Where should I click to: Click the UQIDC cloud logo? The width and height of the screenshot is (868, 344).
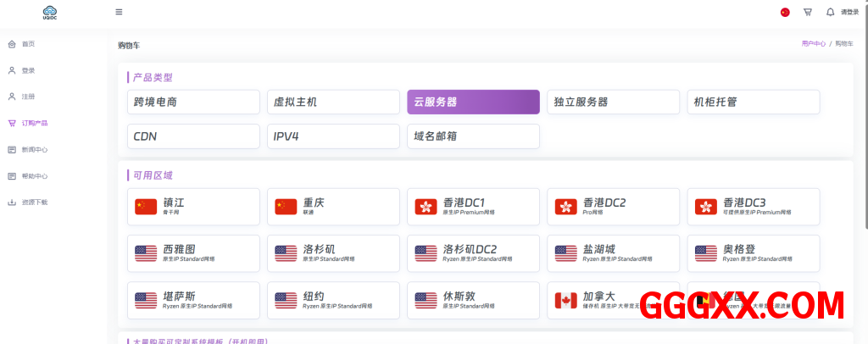click(49, 12)
